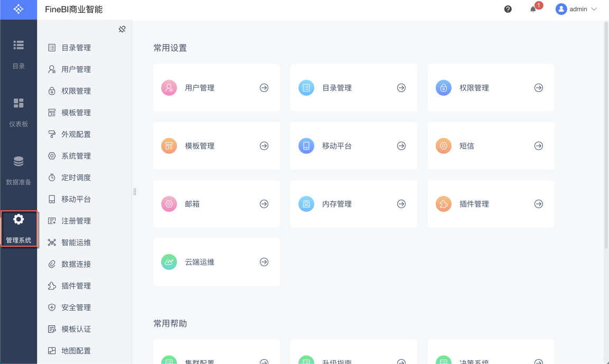Click the arrow on 内存管理 card
609x364 pixels.
click(401, 204)
